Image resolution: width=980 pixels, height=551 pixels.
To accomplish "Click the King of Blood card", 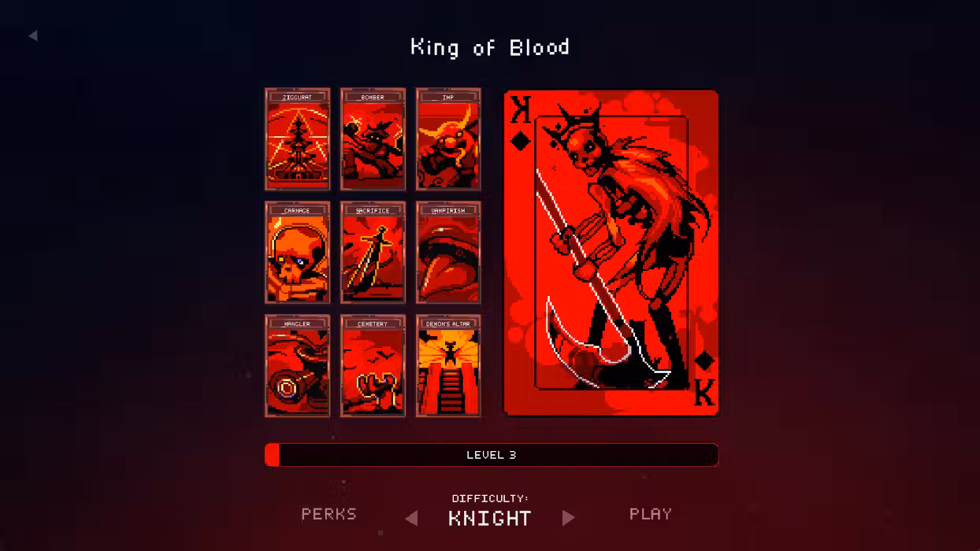I will (x=611, y=253).
